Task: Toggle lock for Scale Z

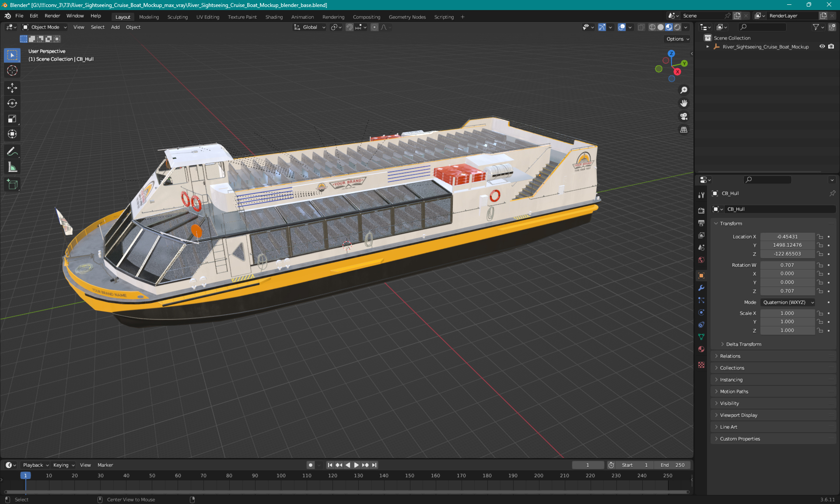Action: 820,330
